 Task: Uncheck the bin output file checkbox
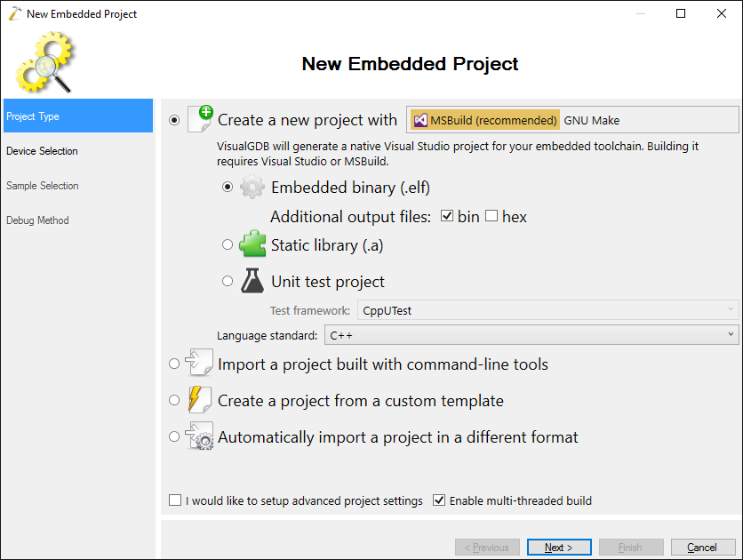point(447,216)
